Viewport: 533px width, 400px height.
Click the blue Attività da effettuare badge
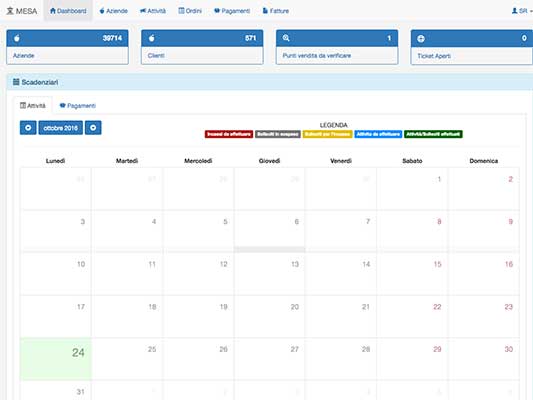pos(378,134)
